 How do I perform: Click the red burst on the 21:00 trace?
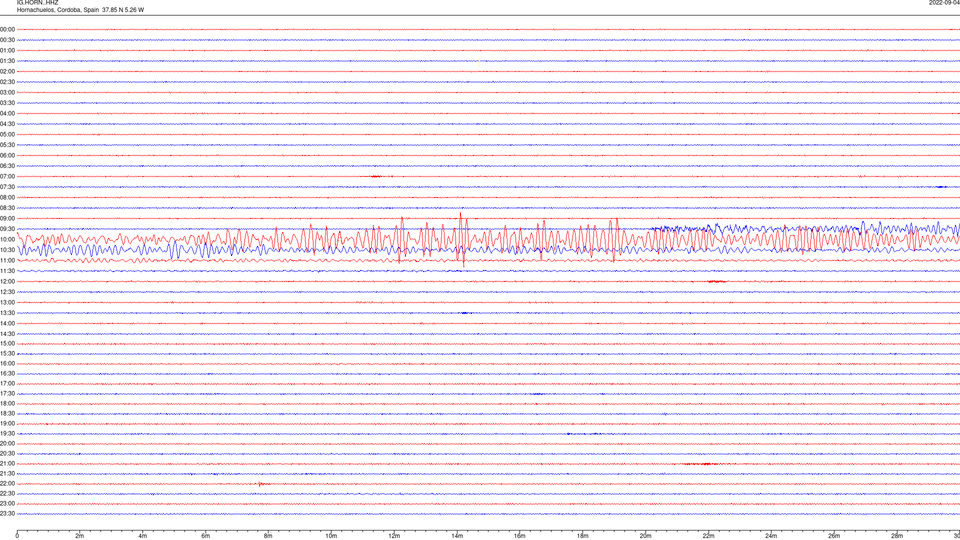click(700, 464)
